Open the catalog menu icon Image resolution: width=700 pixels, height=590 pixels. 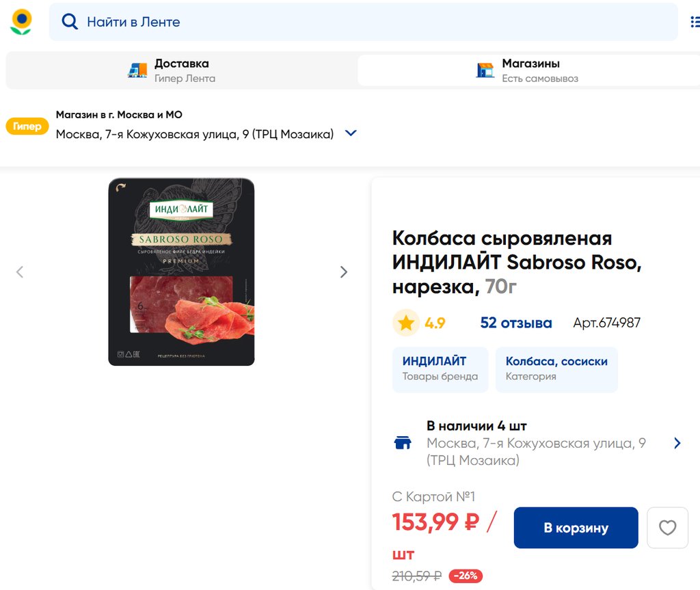pos(695,22)
